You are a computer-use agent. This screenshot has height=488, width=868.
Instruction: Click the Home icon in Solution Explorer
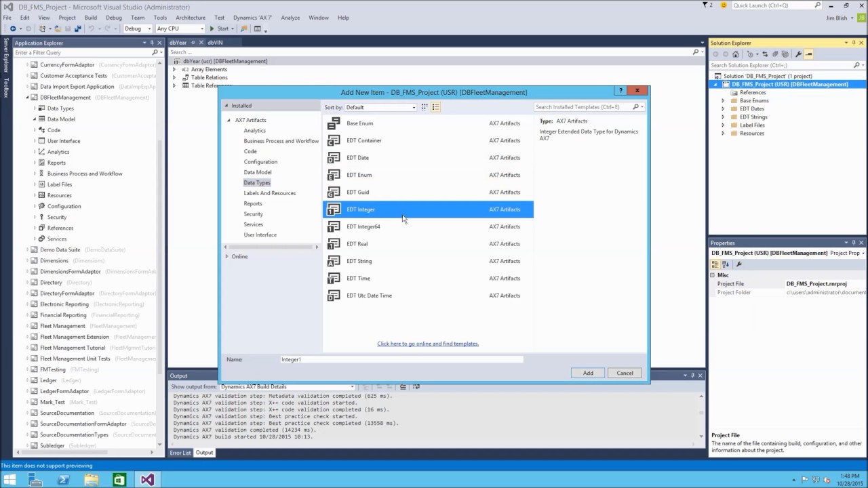click(x=736, y=54)
